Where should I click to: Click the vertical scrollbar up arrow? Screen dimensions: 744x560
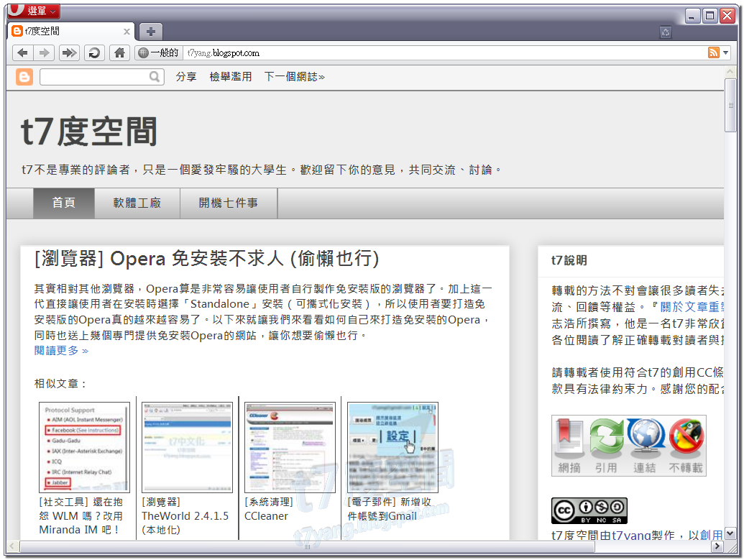coord(730,72)
